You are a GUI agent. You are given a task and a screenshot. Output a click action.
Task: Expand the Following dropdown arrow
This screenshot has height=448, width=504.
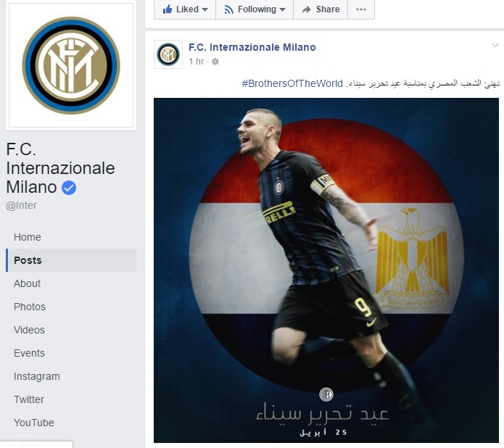pos(283,9)
